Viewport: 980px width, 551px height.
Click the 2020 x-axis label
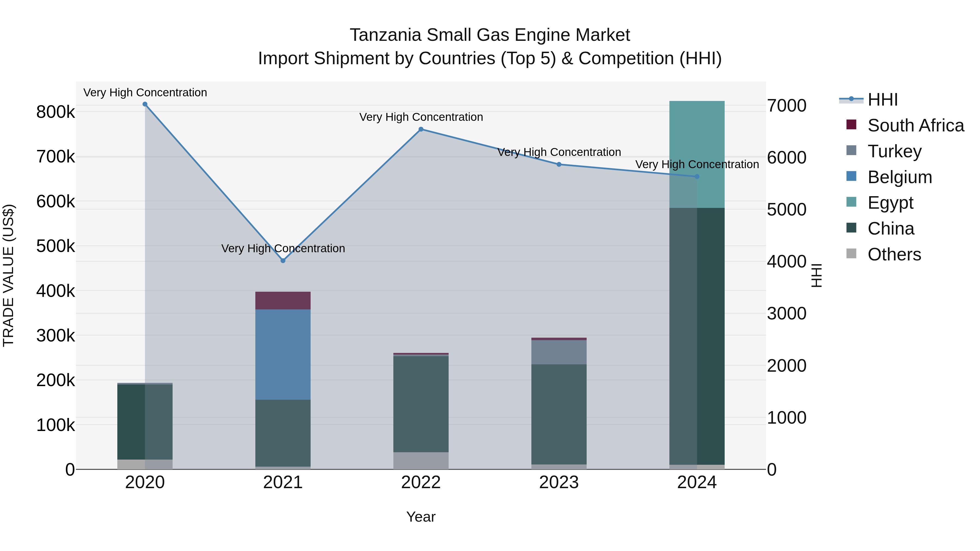point(145,482)
